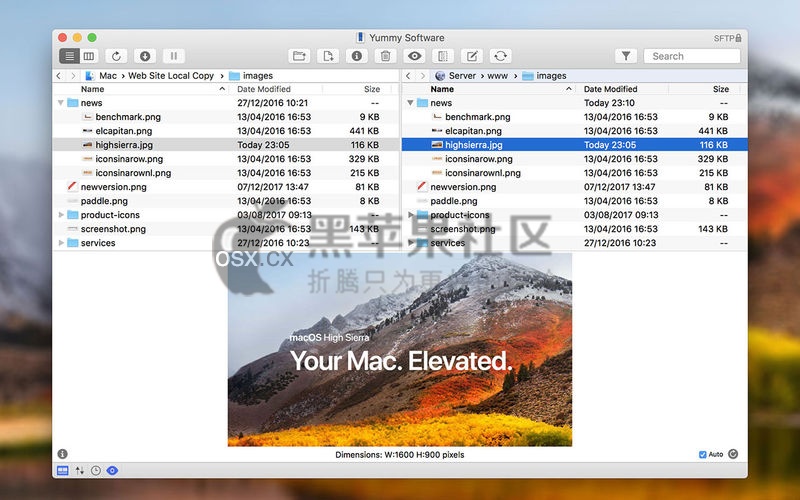Click the synchronize arrows toolbar icon

pos(501,56)
